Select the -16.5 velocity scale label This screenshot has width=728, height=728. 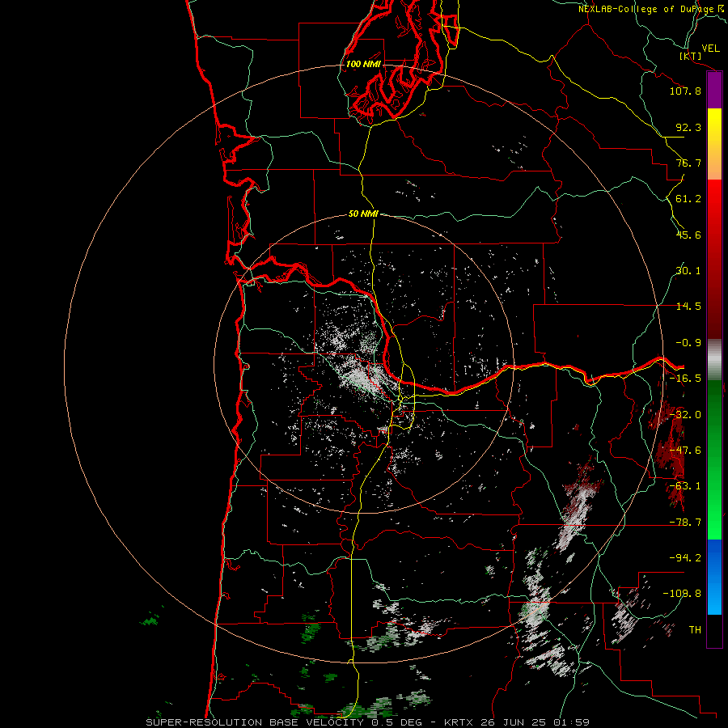[685, 379]
